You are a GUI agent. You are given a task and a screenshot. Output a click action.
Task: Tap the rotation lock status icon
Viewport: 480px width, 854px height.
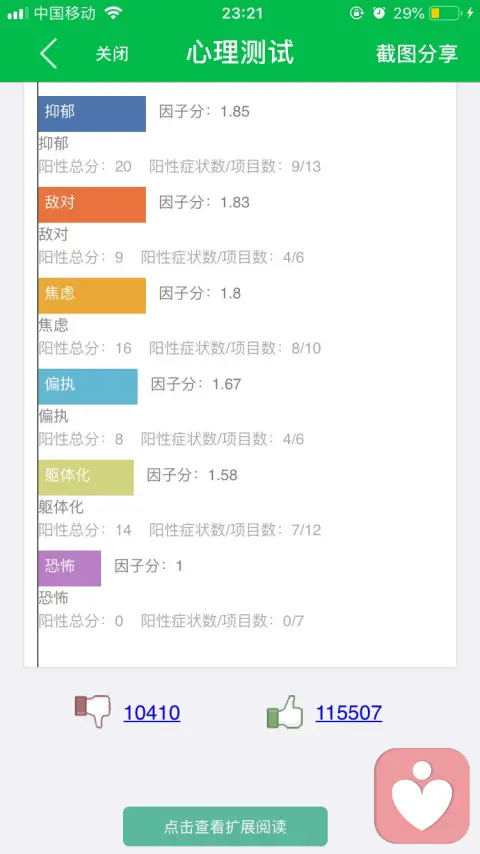[x=356, y=13]
